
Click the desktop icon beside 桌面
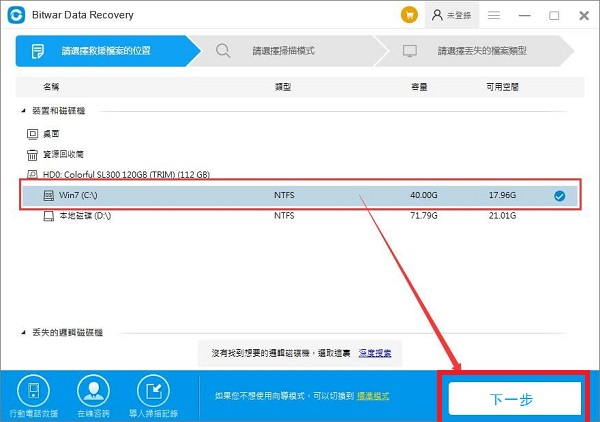33,134
